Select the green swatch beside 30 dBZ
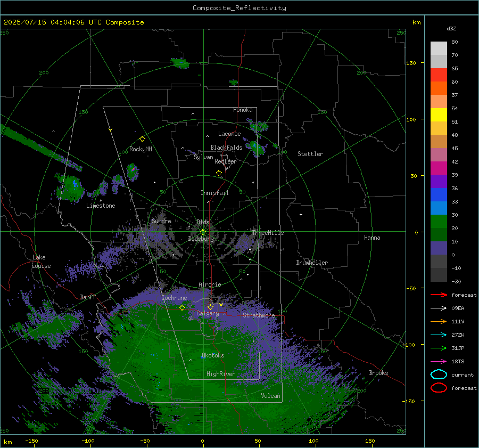 [x=439, y=221]
